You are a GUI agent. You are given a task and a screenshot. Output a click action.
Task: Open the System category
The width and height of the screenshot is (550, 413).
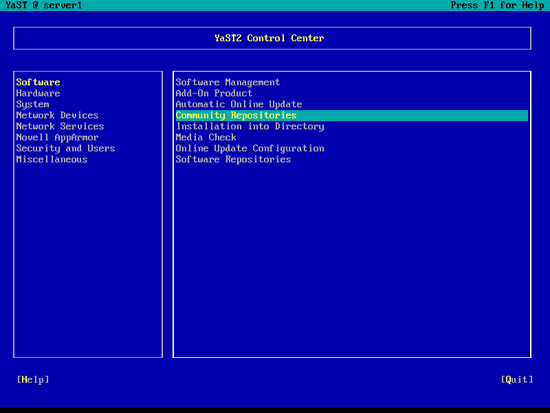(33, 105)
